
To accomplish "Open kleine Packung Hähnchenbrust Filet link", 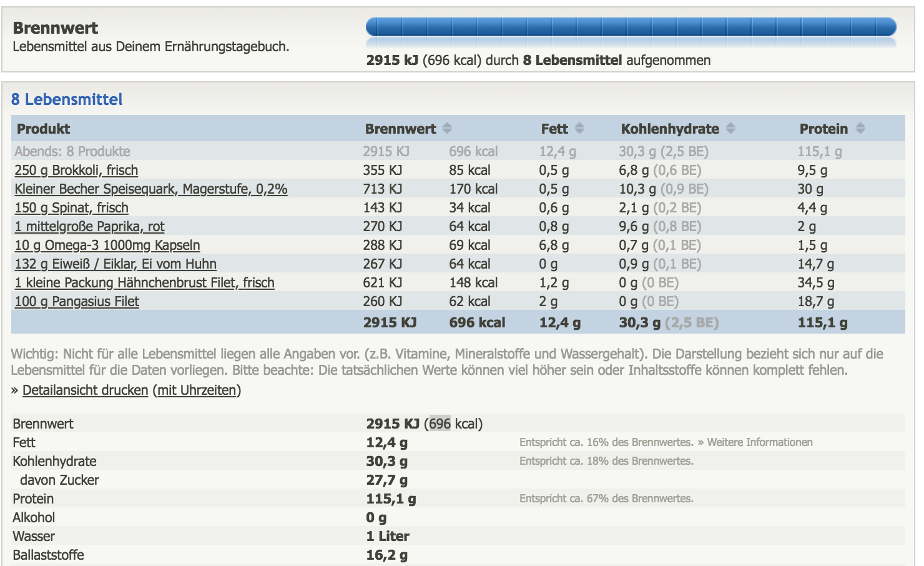I will [x=144, y=282].
